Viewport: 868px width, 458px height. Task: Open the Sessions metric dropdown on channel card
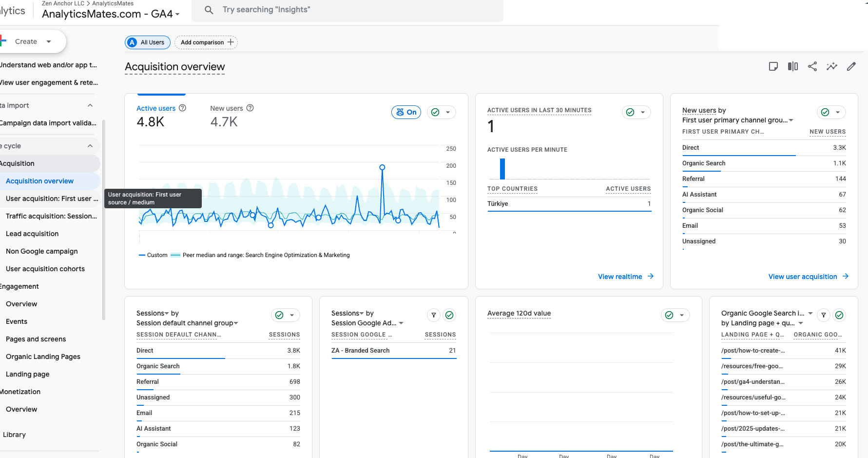tap(153, 313)
